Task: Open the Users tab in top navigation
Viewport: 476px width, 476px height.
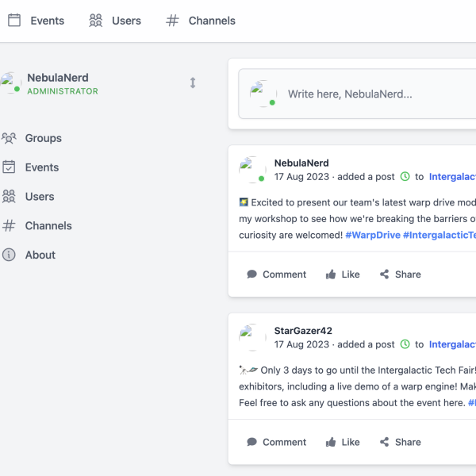Action: pos(115,21)
